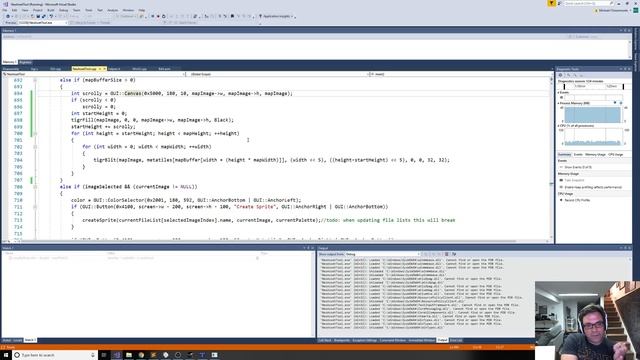640x360 pixels.
Task: Stop debugging with the red Stop icon
Action: [x=158, y=16]
